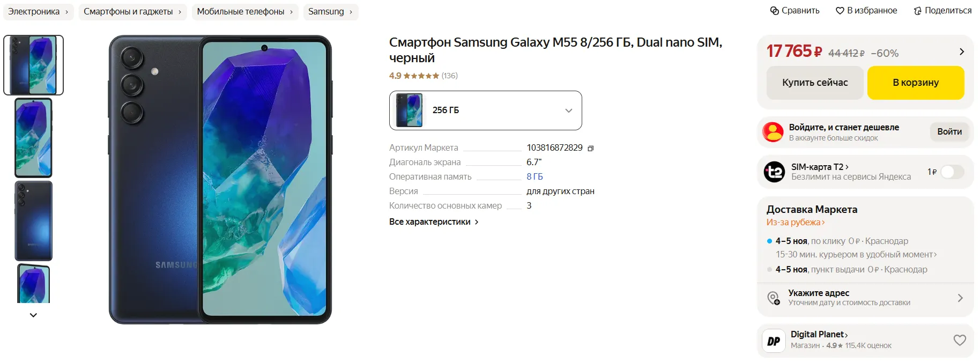This screenshot has width=980, height=362.
Task: Open the 256 ГБ memory dropdown
Action: [x=486, y=110]
